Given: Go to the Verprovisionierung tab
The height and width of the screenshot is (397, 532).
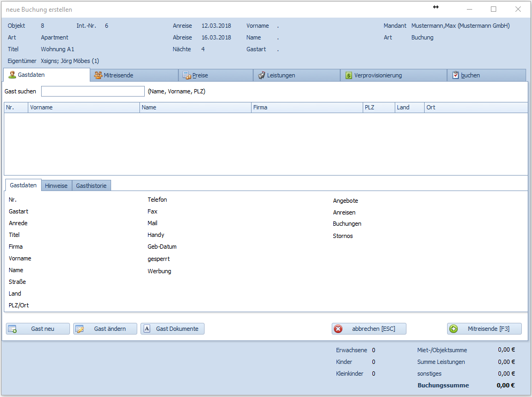Looking at the screenshot, I should (394, 75).
